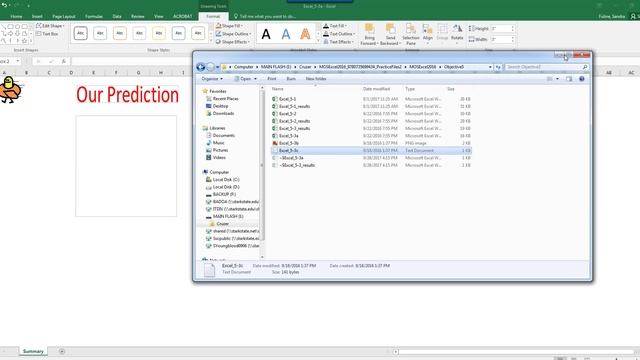
Task: Click the Rotate objects icon
Action: click(x=457, y=29)
